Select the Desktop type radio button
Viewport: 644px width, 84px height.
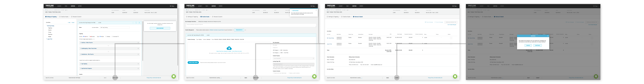point(106,37)
